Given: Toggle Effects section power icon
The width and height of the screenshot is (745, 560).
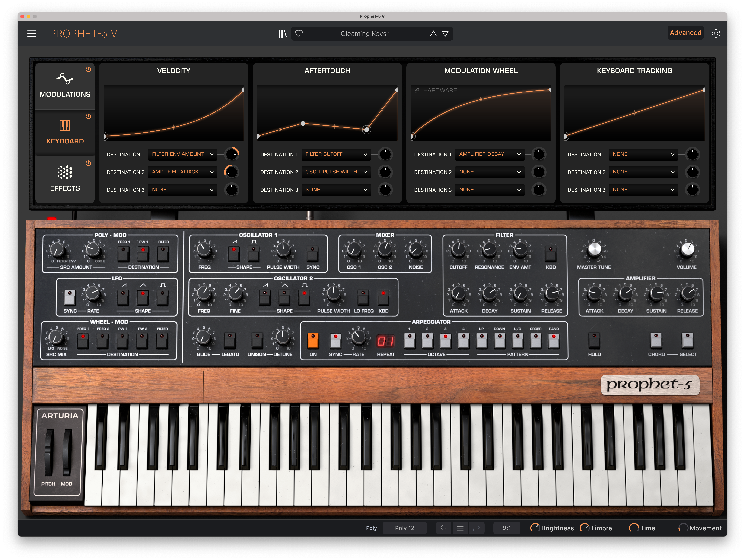Looking at the screenshot, I should 88,163.
